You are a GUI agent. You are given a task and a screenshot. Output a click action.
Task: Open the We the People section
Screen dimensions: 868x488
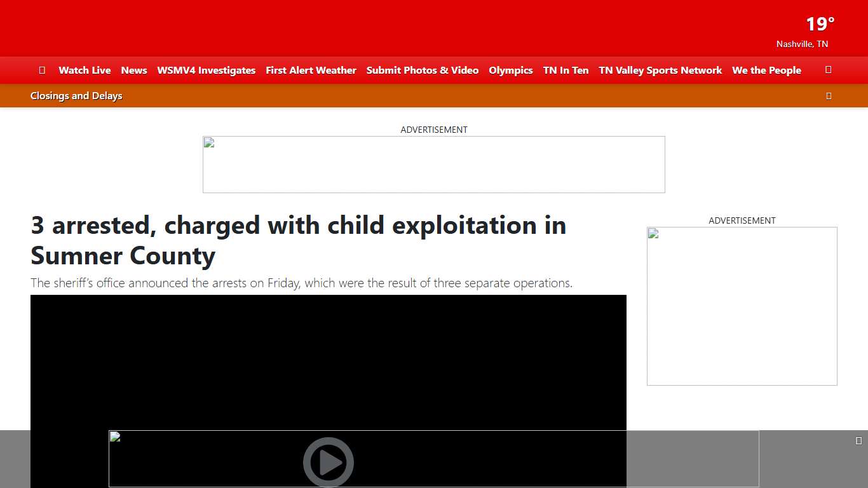[x=766, y=71]
